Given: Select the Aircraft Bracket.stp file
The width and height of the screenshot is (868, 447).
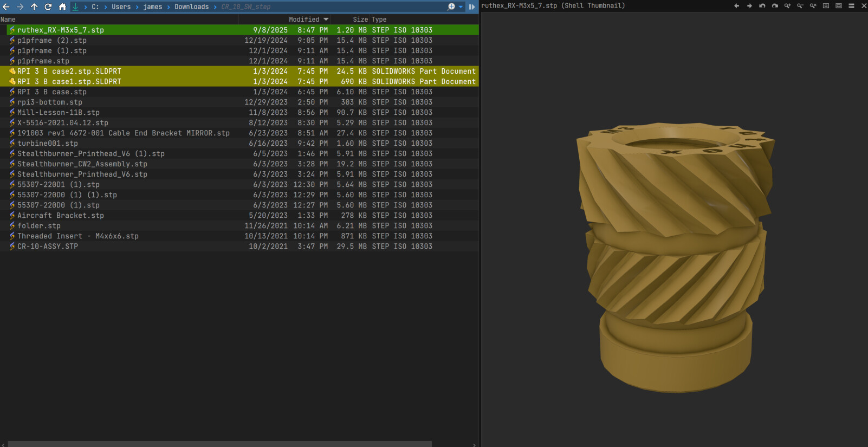Looking at the screenshot, I should (60, 215).
